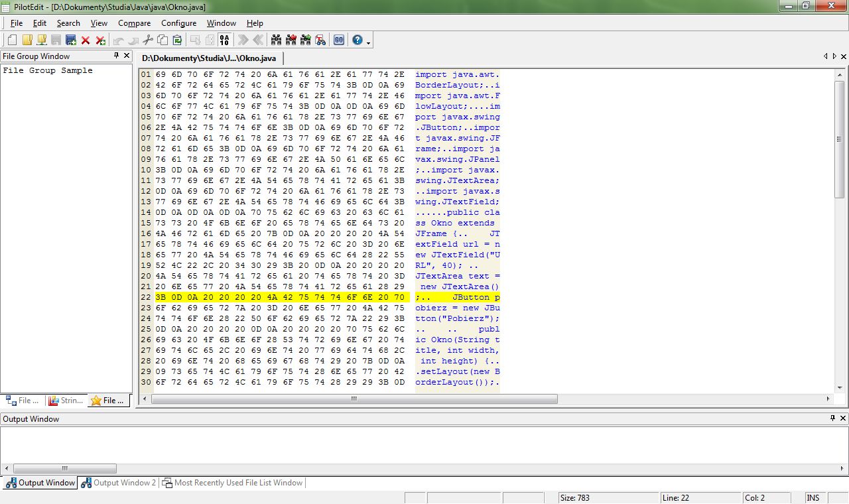This screenshot has height=504, width=849.
Task: Click 'tton("Pobierz");' in ASCII column
Action: point(458,318)
